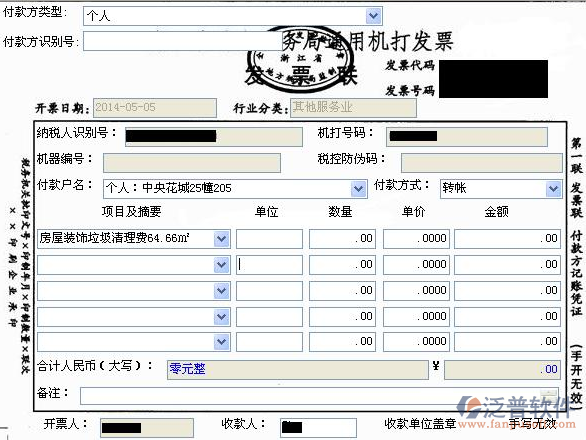Click the 付款方识别号 input field
Viewport: 586px width, 440px height.
tap(183, 41)
